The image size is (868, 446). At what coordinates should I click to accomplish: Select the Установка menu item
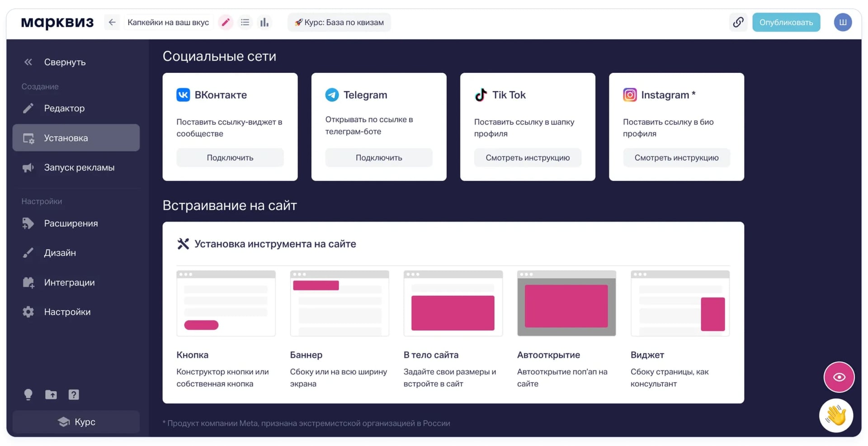[x=76, y=138]
